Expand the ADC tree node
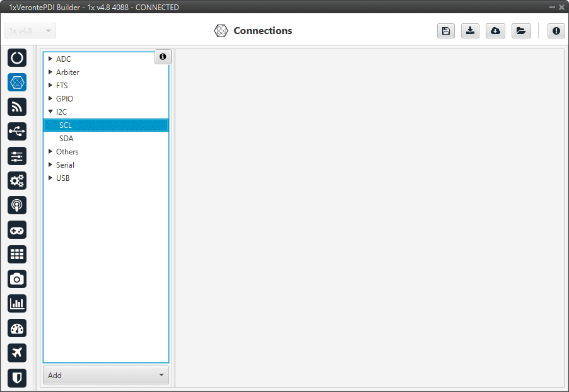This screenshot has height=392, width=569. pyautogui.click(x=50, y=59)
